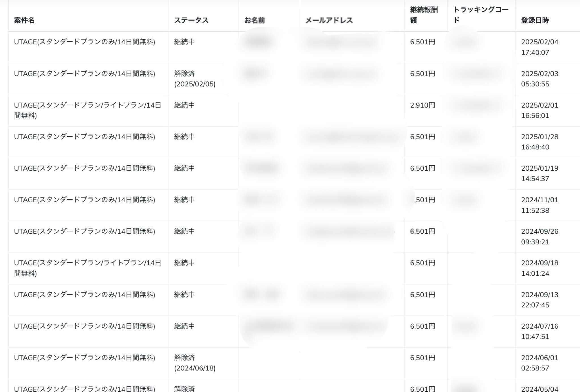This screenshot has height=392, width=580.
Task: Click 6,501円 in the 2025/01/28 row
Action: tap(423, 136)
